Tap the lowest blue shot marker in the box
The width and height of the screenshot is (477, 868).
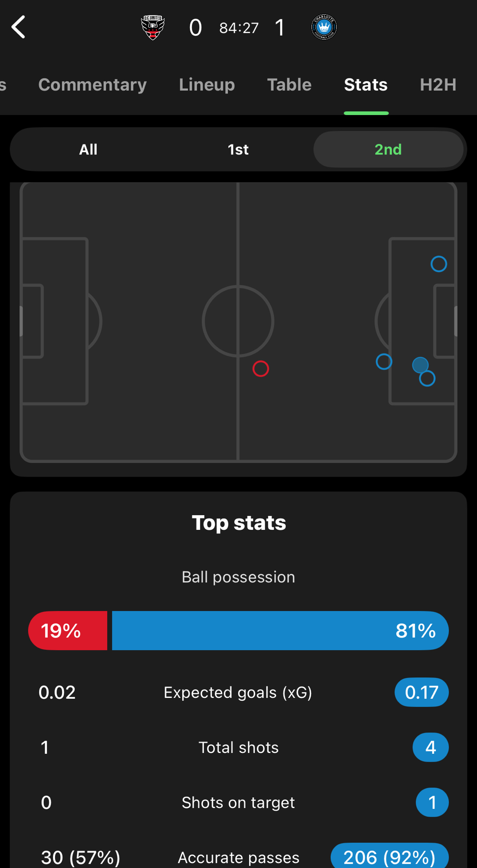point(428,379)
